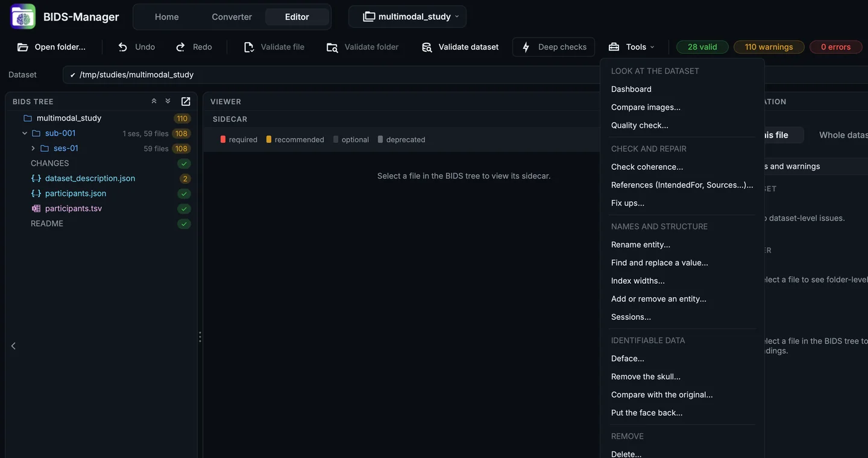This screenshot has height=458, width=868.
Task: Click the Whole dataset tab button
Action: [x=843, y=135]
